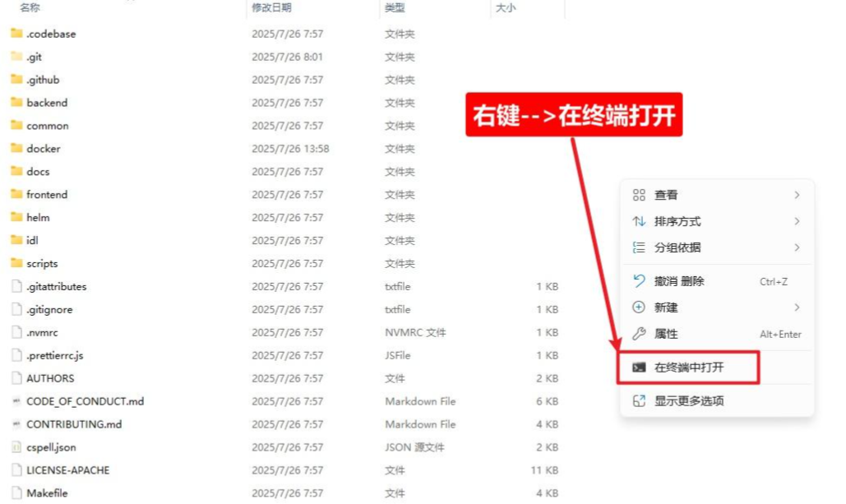Select the .codebase folder name
846x504 pixels.
coord(51,34)
